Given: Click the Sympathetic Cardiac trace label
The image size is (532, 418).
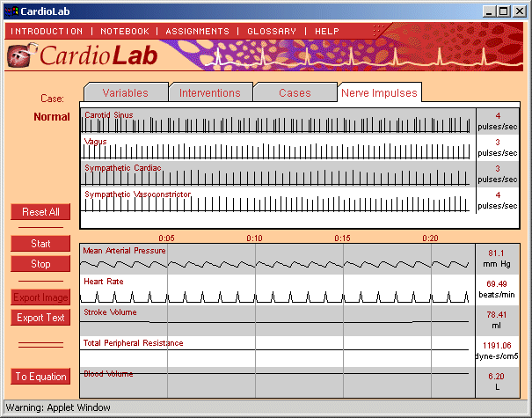Looking at the screenshot, I should tap(123, 168).
